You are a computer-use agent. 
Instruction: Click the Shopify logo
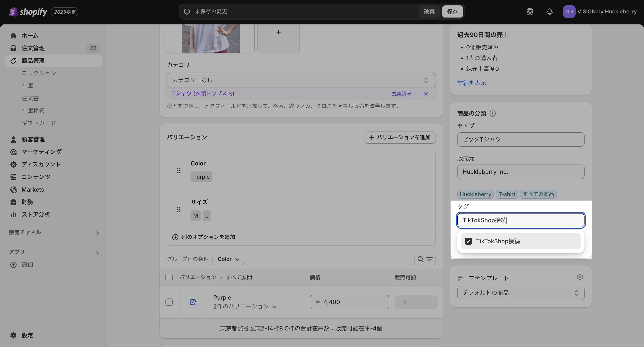[x=28, y=12]
